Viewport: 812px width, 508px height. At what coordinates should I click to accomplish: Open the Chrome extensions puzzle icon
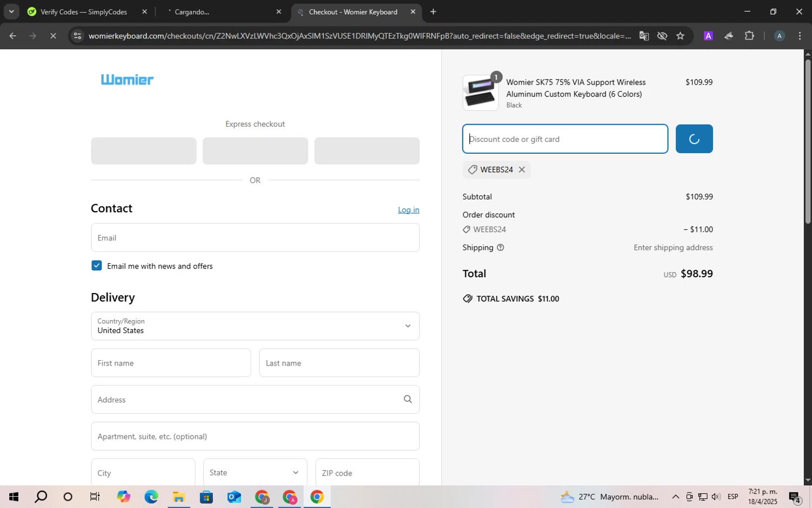[x=749, y=36]
